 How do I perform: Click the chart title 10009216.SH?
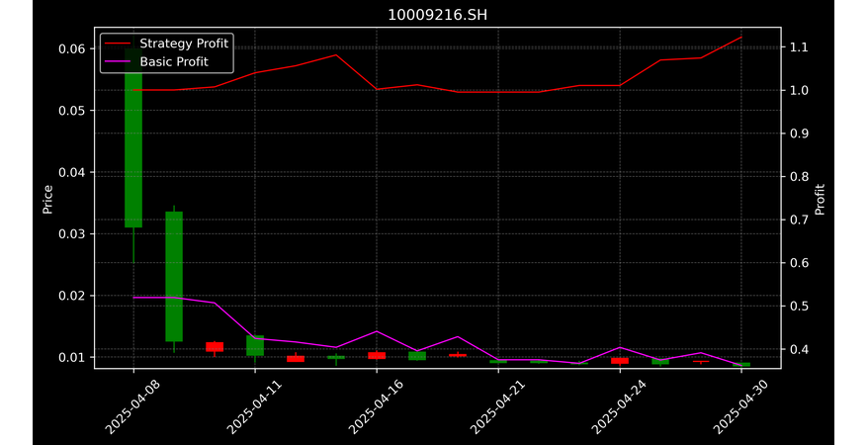(x=437, y=15)
